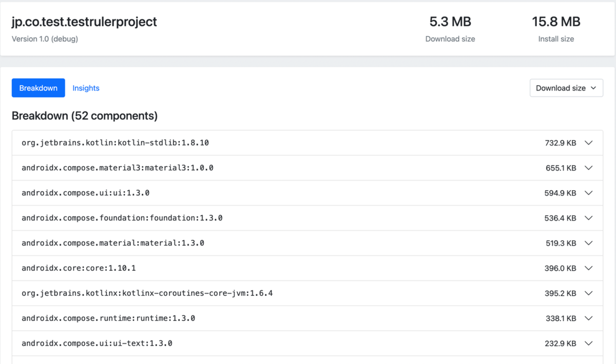Viewport: 616px width, 364px height.
Task: Select the androidx.compose.material3:material3:1.0.0 entry
Action: pos(117,168)
